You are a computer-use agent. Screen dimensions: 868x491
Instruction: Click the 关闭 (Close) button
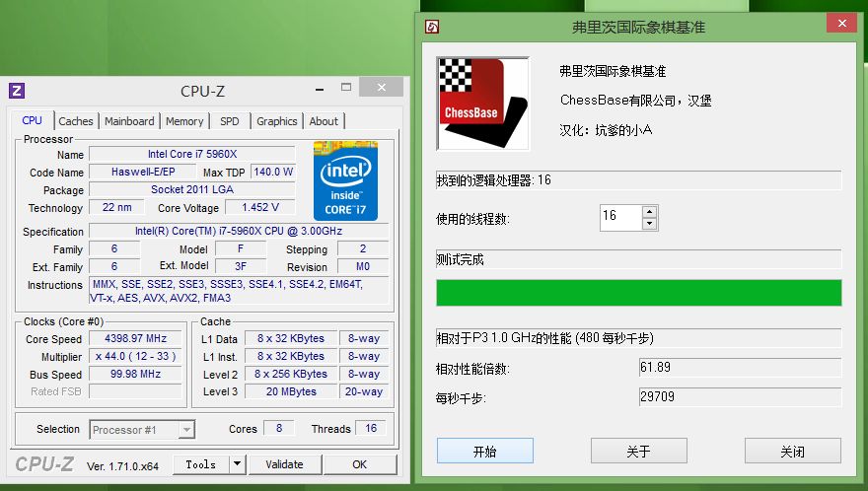[793, 452]
